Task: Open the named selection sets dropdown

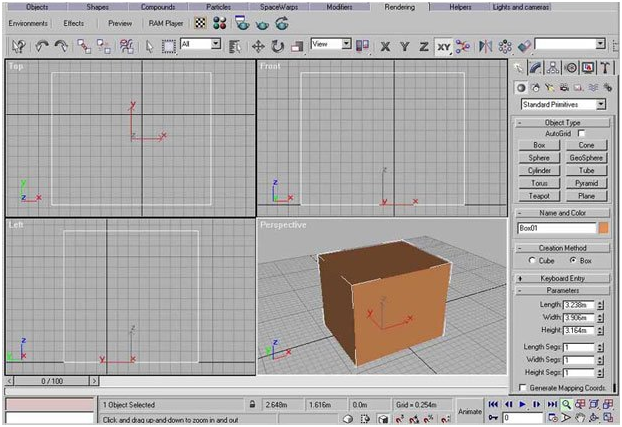Action: point(570,44)
